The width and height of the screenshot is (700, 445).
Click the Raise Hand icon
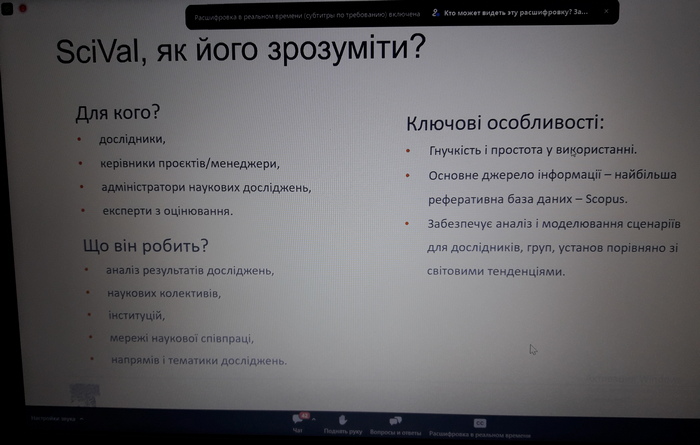341,420
